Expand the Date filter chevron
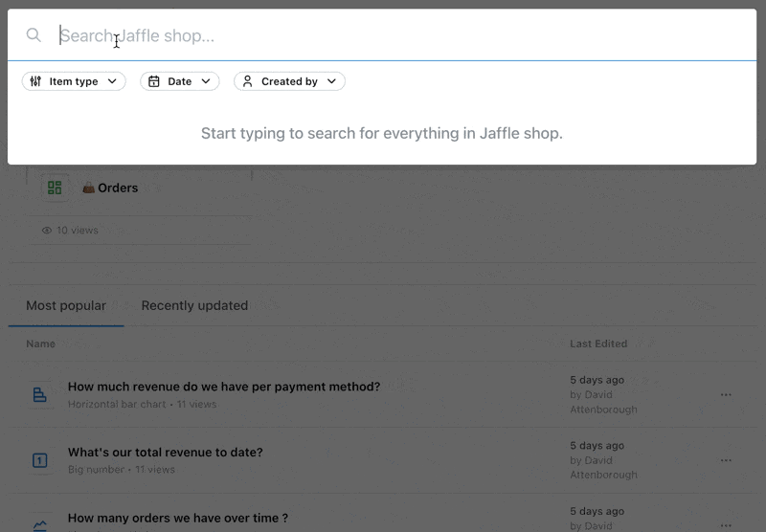This screenshot has height=532, width=766. tap(206, 81)
